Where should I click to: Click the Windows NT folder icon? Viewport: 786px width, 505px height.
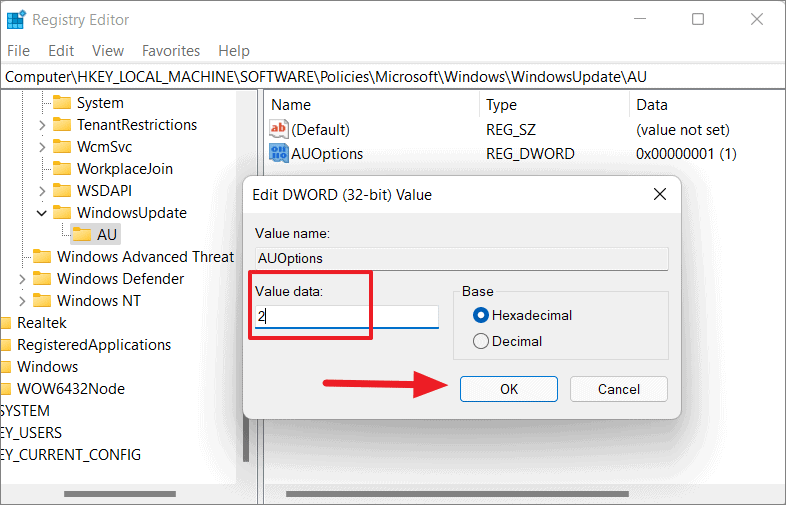pyautogui.click(x=42, y=300)
